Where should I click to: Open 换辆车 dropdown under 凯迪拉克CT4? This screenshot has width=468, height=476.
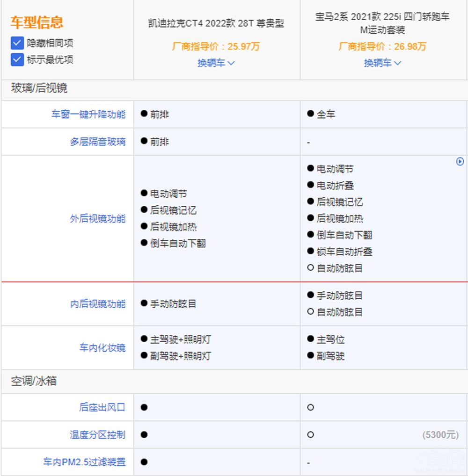pyautogui.click(x=216, y=63)
